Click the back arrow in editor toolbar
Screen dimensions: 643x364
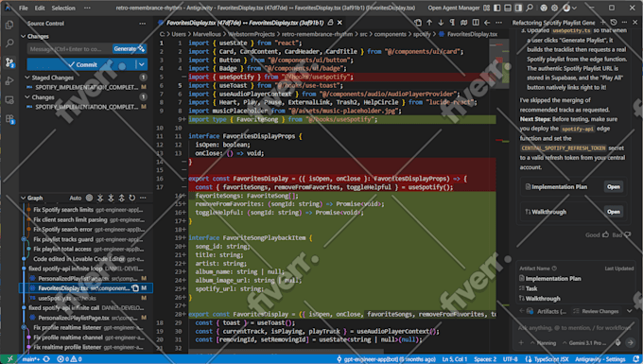pos(487,23)
